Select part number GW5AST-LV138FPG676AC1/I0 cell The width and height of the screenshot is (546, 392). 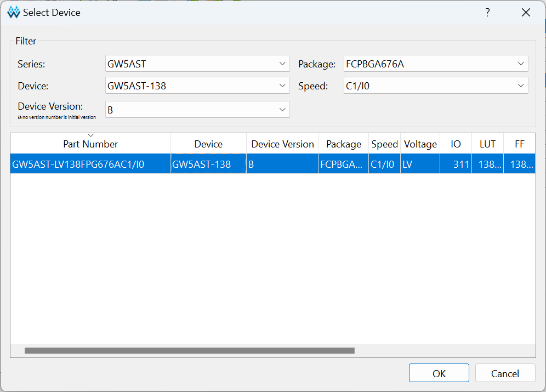pyautogui.click(x=90, y=164)
